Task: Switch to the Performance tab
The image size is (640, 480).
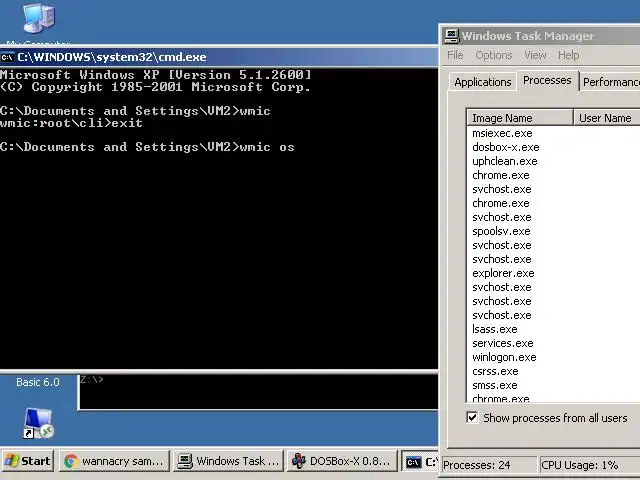Action: coord(610,82)
